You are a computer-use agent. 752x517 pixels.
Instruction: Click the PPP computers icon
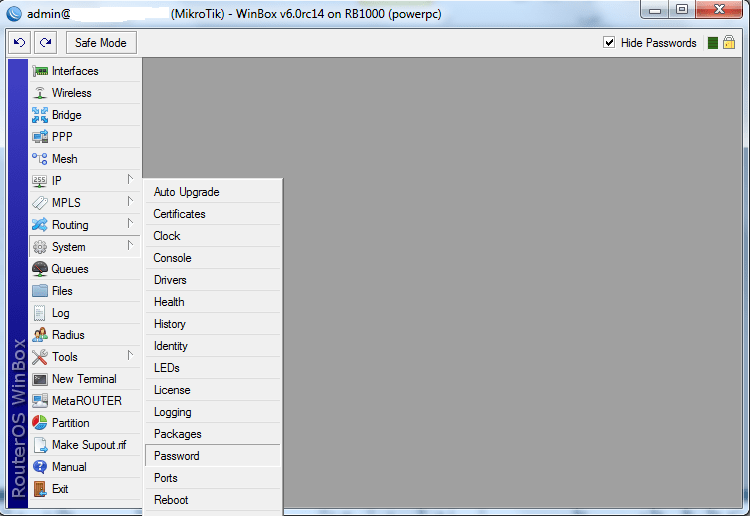point(40,137)
